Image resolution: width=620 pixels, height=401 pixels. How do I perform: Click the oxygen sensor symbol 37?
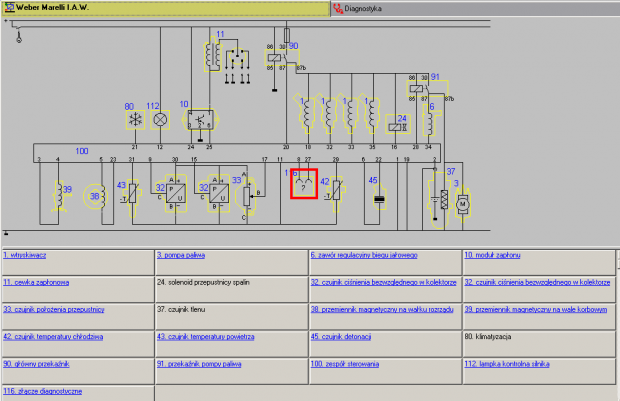coord(438,199)
